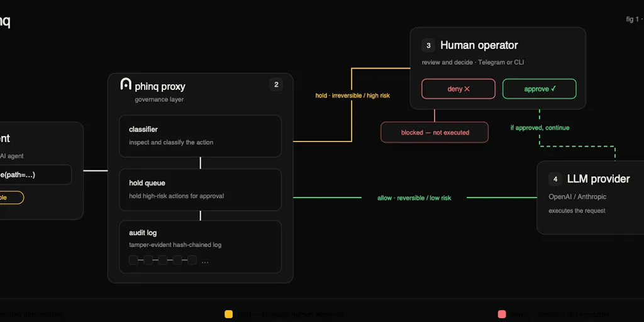This screenshot has width=644, height=322.
Task: Open the audit log card
Action: (201, 247)
